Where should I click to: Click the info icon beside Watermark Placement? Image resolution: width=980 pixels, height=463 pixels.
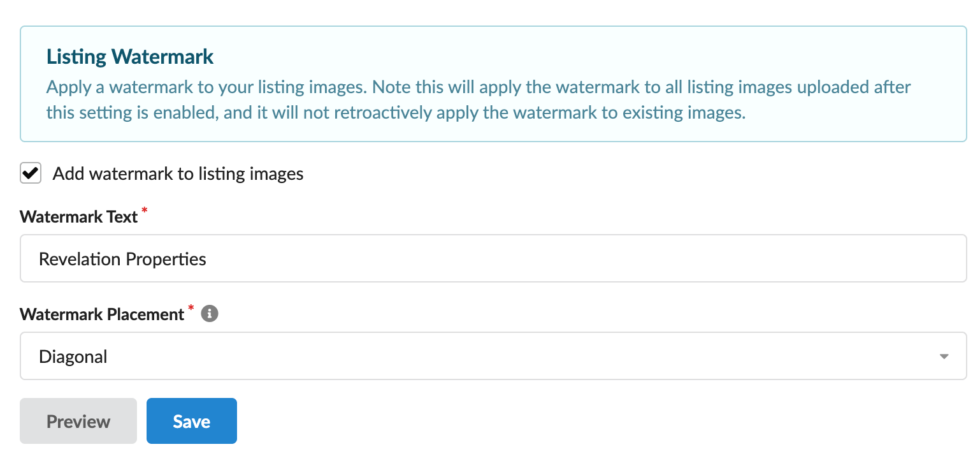(x=210, y=314)
